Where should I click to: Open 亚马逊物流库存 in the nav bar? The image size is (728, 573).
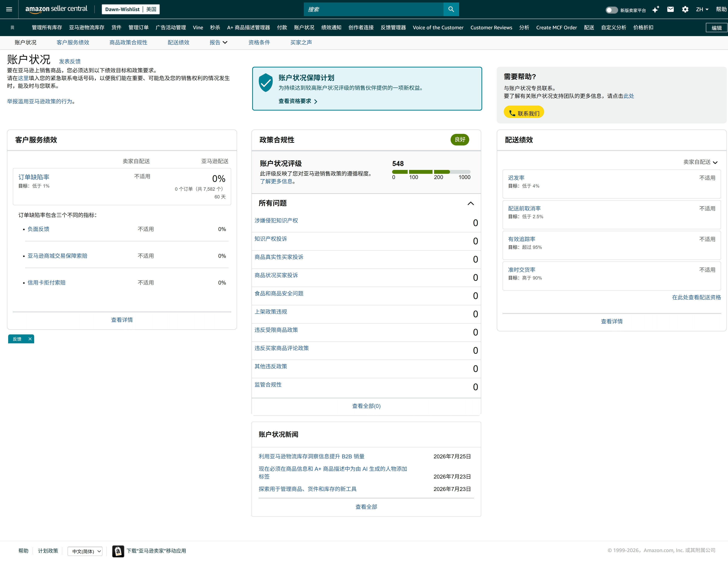tap(87, 28)
